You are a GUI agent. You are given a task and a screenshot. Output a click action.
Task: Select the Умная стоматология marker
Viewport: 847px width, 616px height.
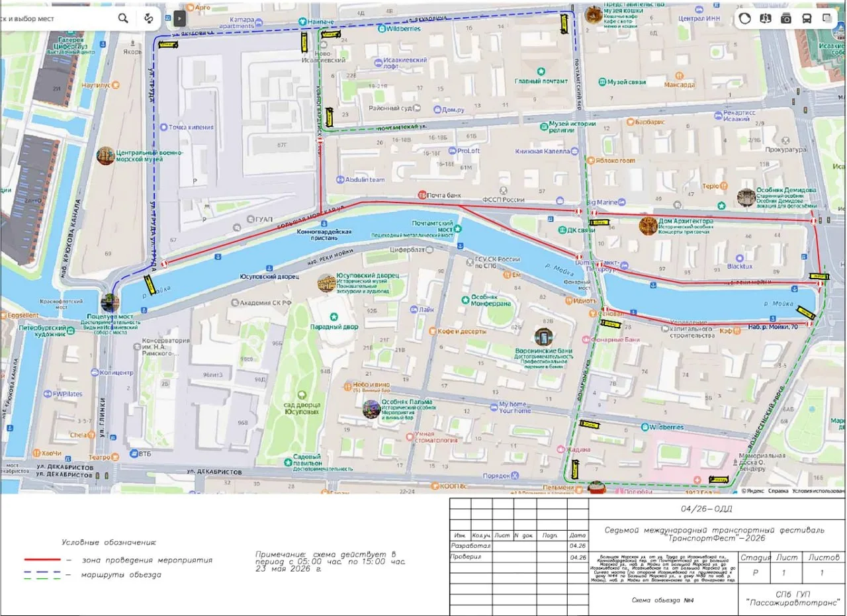(x=408, y=435)
